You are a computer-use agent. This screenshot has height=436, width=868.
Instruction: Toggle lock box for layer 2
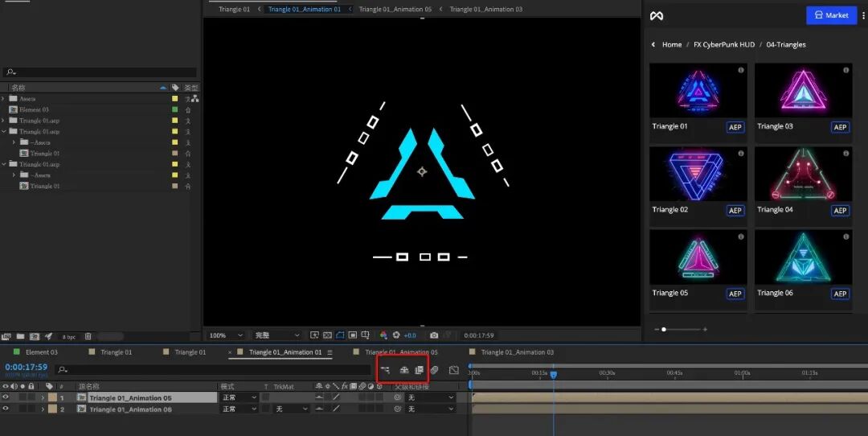(x=31, y=409)
